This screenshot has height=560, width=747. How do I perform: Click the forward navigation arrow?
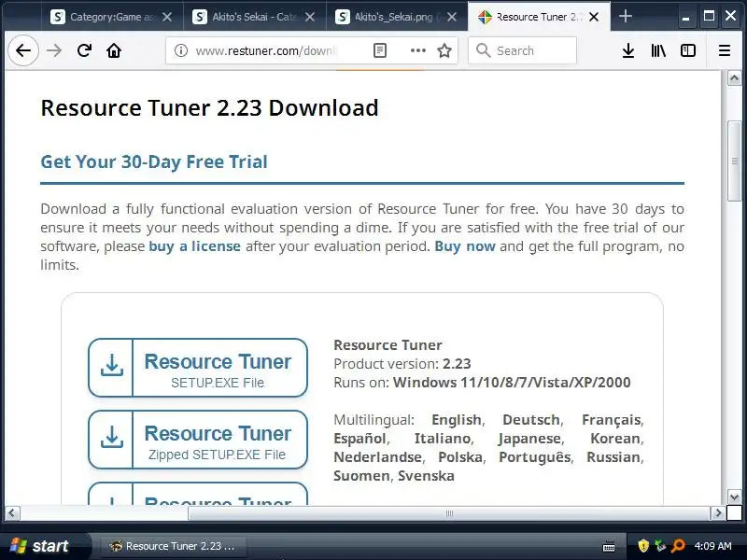pyautogui.click(x=54, y=50)
